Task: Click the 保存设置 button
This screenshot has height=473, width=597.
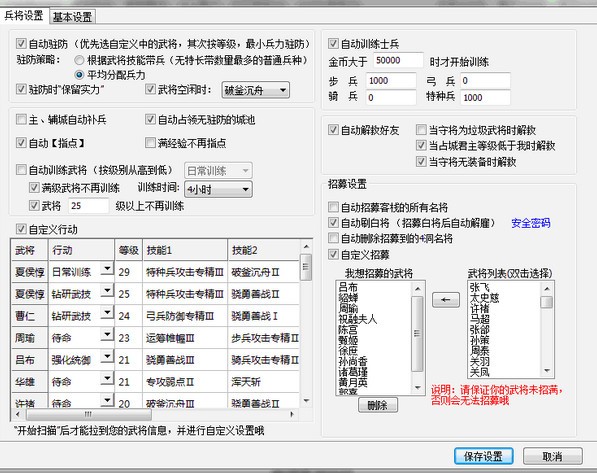Action: (484, 456)
